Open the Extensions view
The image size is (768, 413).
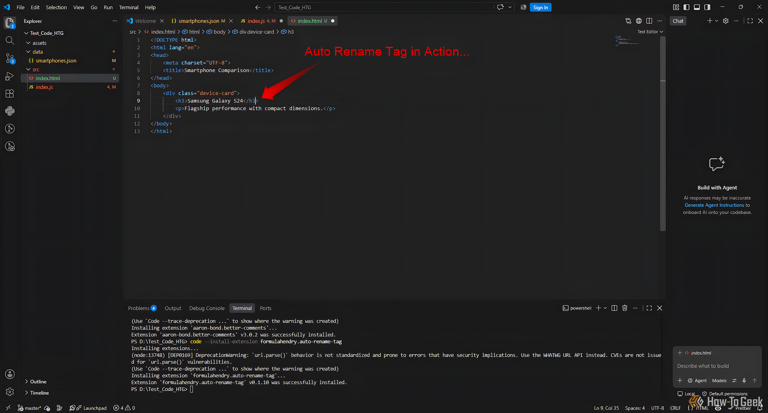9,94
